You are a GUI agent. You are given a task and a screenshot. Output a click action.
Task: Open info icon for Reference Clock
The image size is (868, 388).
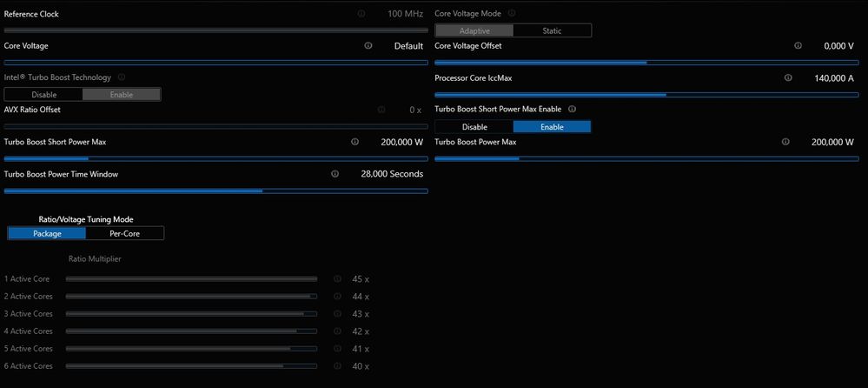point(361,13)
